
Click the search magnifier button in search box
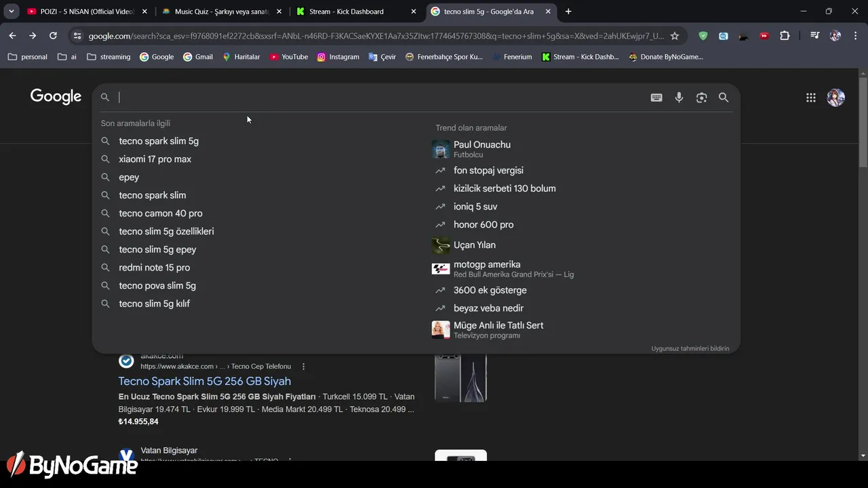coord(724,98)
